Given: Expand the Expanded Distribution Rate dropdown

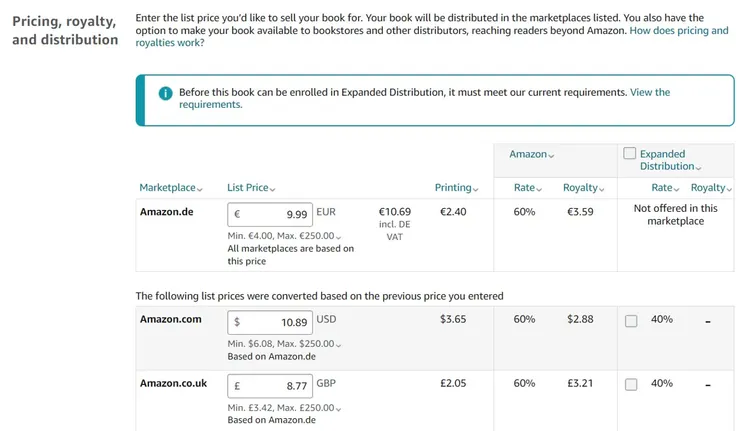Looking at the screenshot, I should pos(666,188).
